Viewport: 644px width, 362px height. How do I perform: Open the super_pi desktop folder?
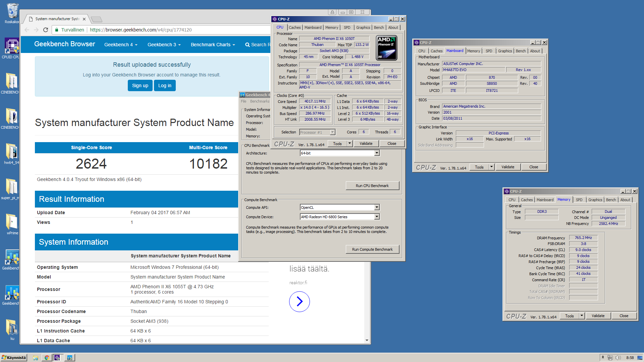11,189
